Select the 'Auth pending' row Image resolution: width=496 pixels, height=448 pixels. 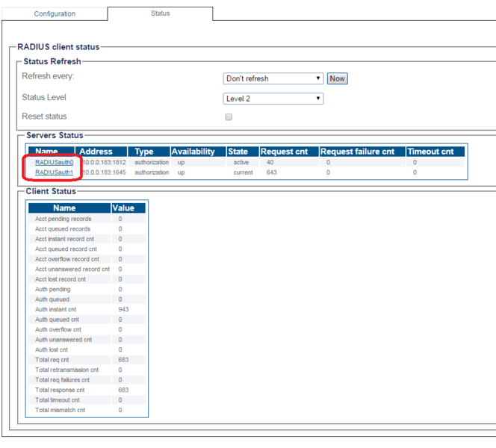point(87,289)
